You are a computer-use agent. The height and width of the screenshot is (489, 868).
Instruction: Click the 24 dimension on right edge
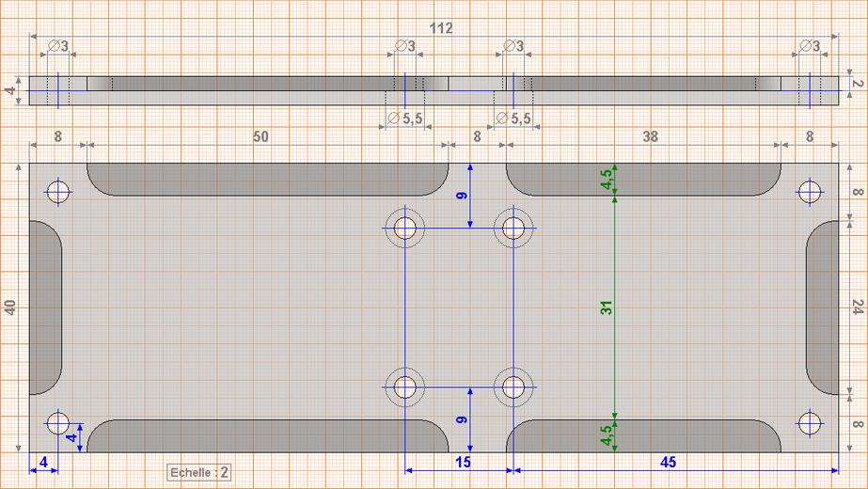pos(856,308)
